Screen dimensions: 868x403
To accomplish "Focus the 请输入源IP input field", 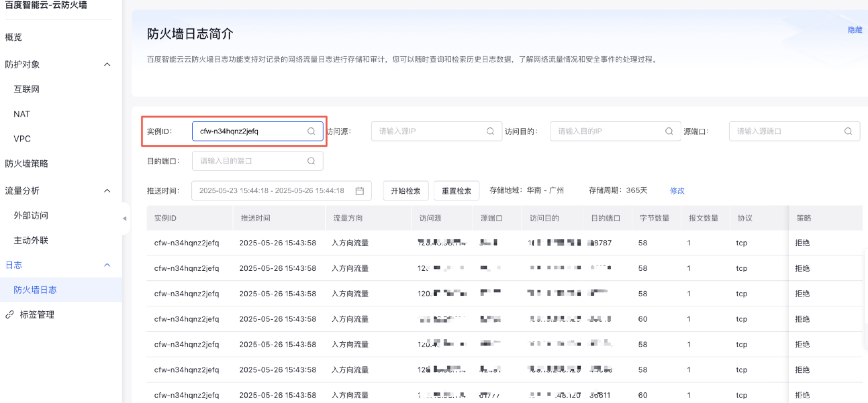I will (x=436, y=131).
